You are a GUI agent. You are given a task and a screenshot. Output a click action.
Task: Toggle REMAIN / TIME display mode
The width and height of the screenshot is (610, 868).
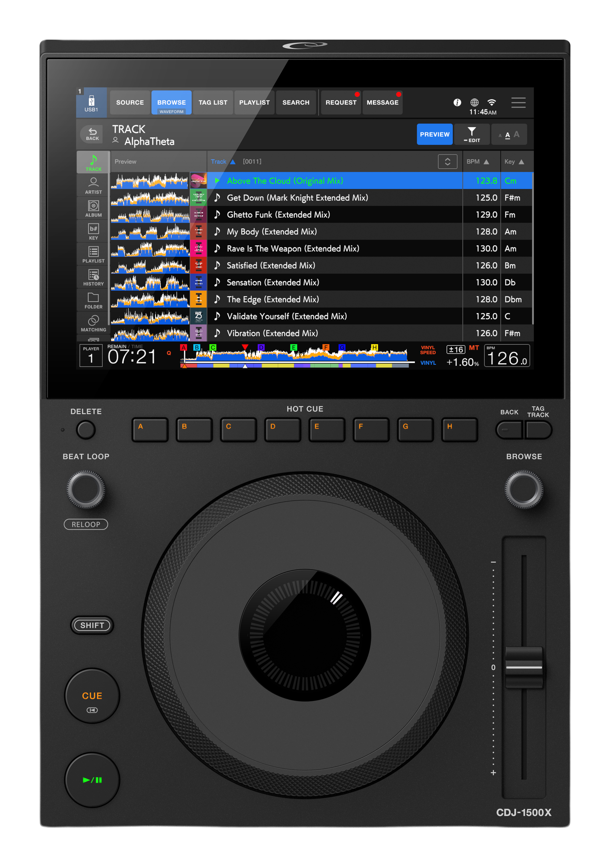click(x=125, y=346)
